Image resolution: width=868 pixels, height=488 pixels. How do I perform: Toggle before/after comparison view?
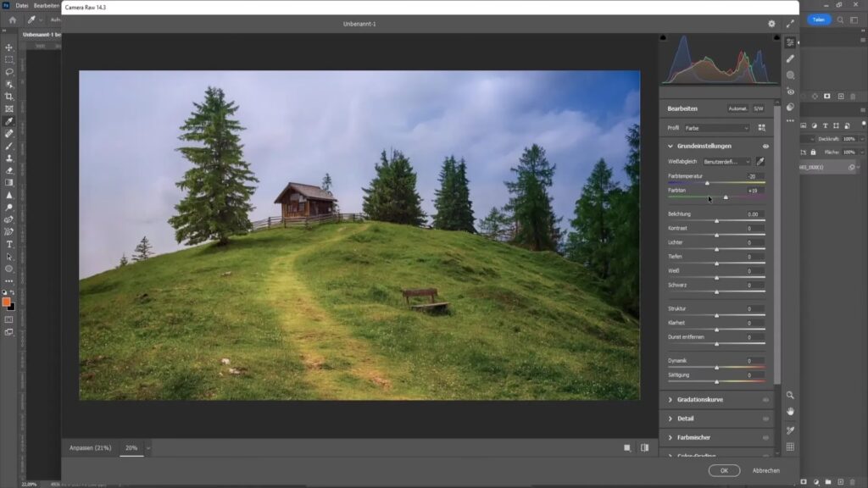tap(645, 447)
